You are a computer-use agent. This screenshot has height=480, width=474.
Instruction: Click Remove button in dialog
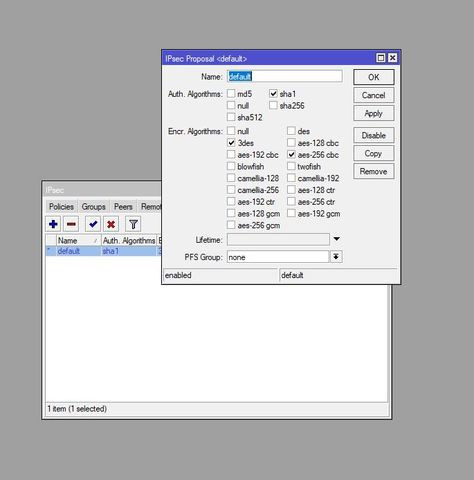coord(374,171)
